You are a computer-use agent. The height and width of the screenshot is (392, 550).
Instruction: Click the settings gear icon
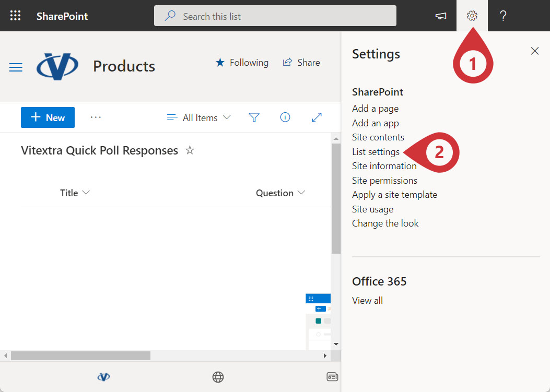click(472, 16)
